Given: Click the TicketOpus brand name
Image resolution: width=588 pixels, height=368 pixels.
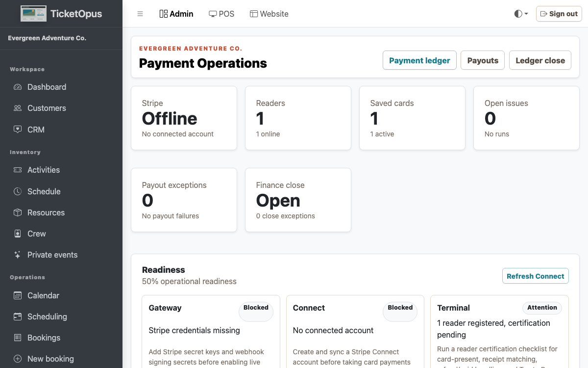Looking at the screenshot, I should (76, 14).
